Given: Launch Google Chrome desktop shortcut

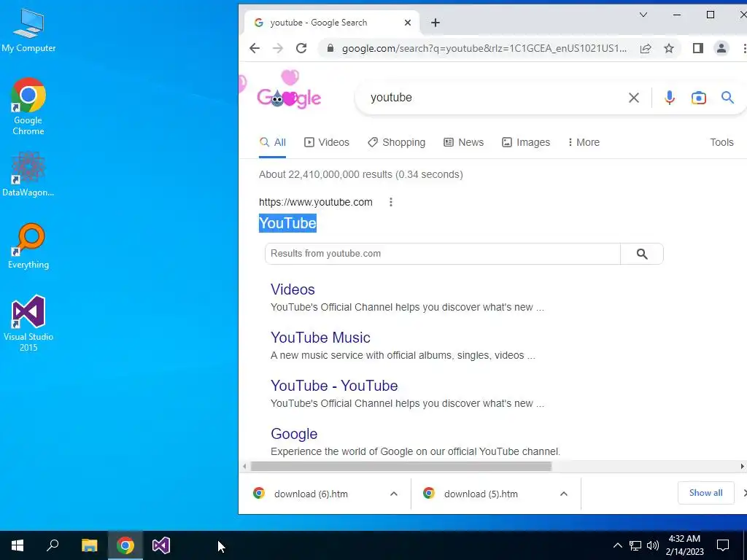Looking at the screenshot, I should [28, 106].
